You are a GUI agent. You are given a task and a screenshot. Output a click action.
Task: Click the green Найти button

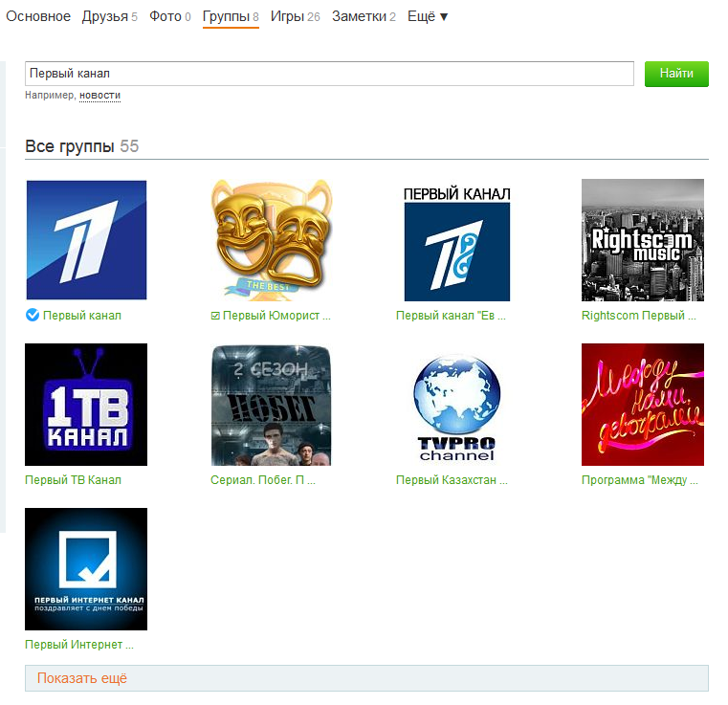[676, 74]
